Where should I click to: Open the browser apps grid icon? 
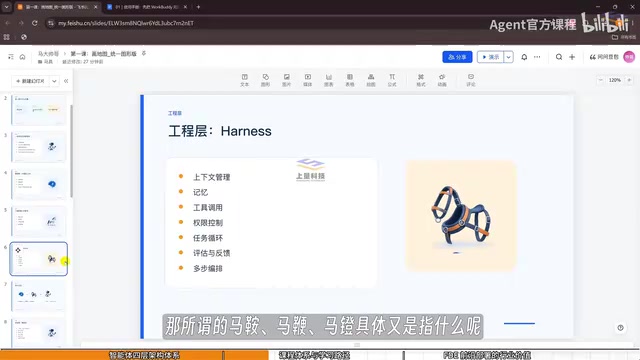coord(7,37)
